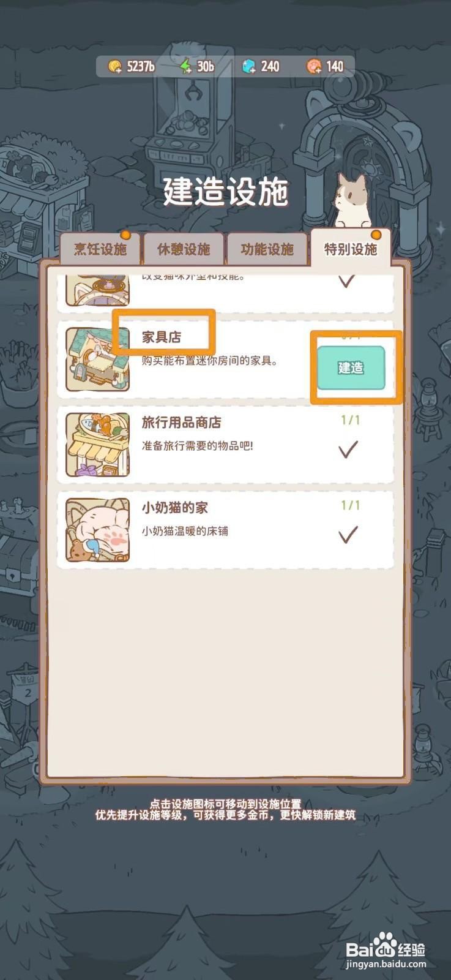Tap the orange cookie currency icon
Screen dimensions: 451x980
point(314,66)
